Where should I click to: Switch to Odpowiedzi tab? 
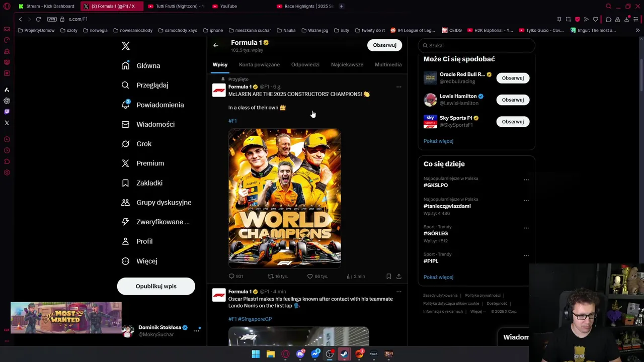pos(305,64)
